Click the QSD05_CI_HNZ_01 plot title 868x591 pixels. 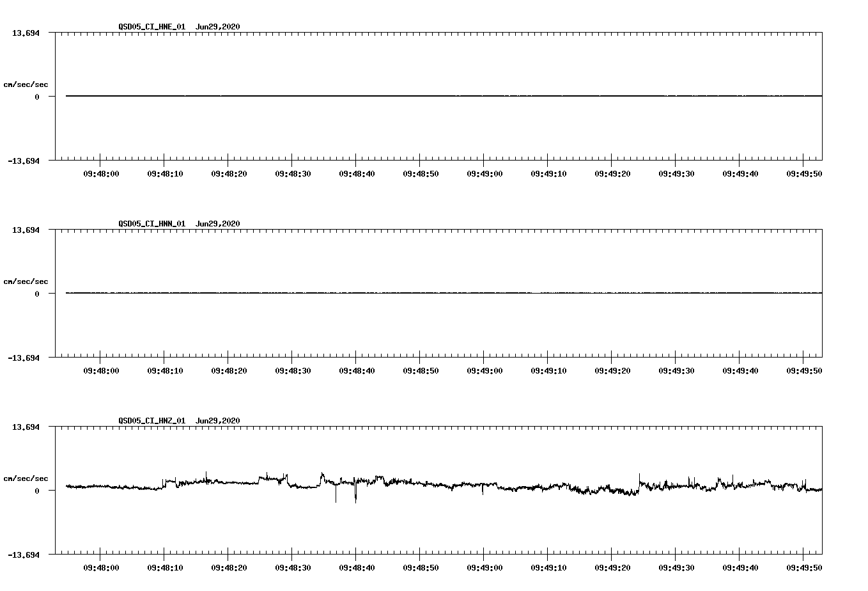[x=151, y=421]
